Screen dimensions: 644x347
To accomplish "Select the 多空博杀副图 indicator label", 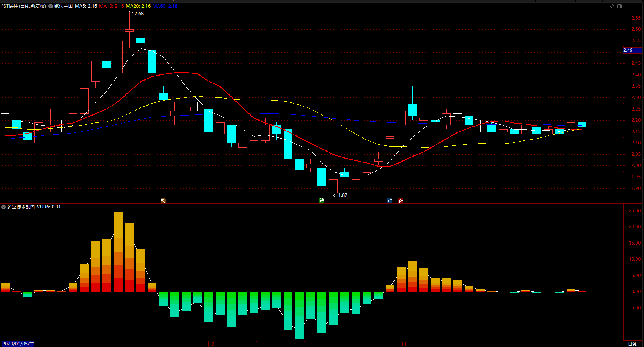I will 21,207.
